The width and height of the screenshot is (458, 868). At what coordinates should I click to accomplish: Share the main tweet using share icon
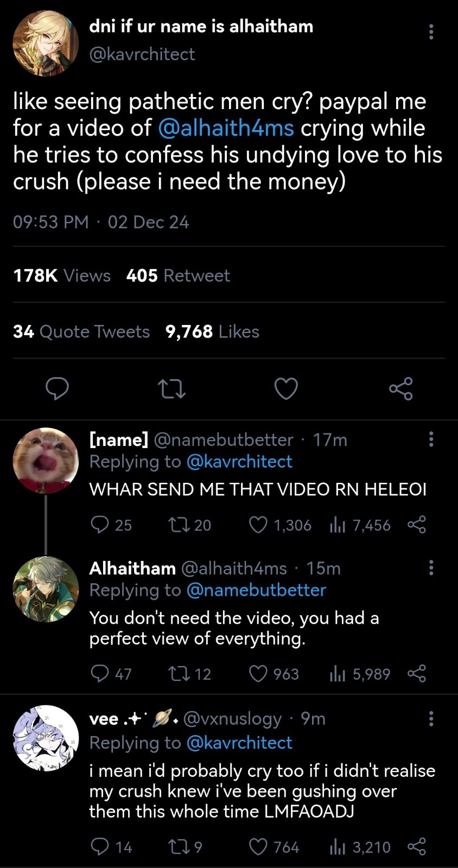401,389
